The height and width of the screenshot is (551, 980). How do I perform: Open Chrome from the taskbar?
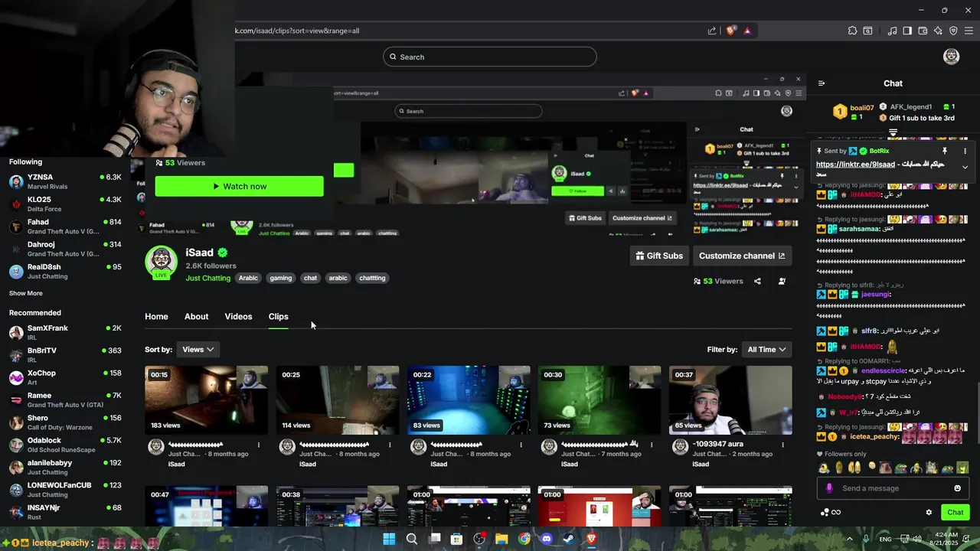[x=524, y=539]
